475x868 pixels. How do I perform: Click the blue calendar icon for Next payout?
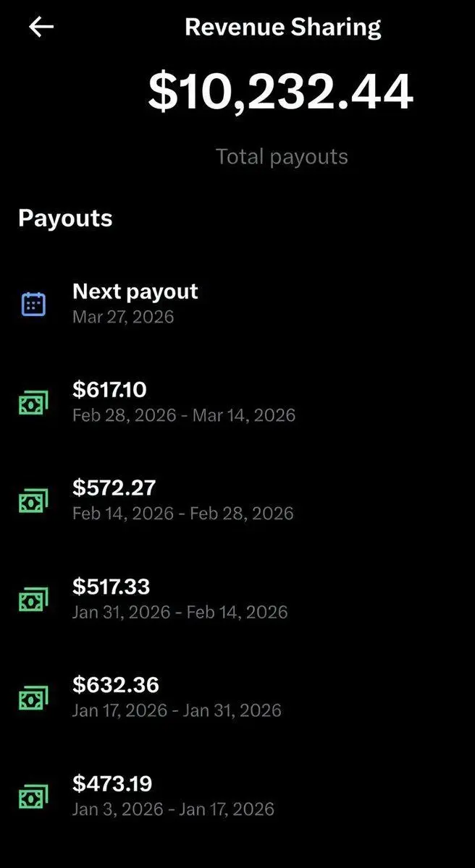coord(33,304)
